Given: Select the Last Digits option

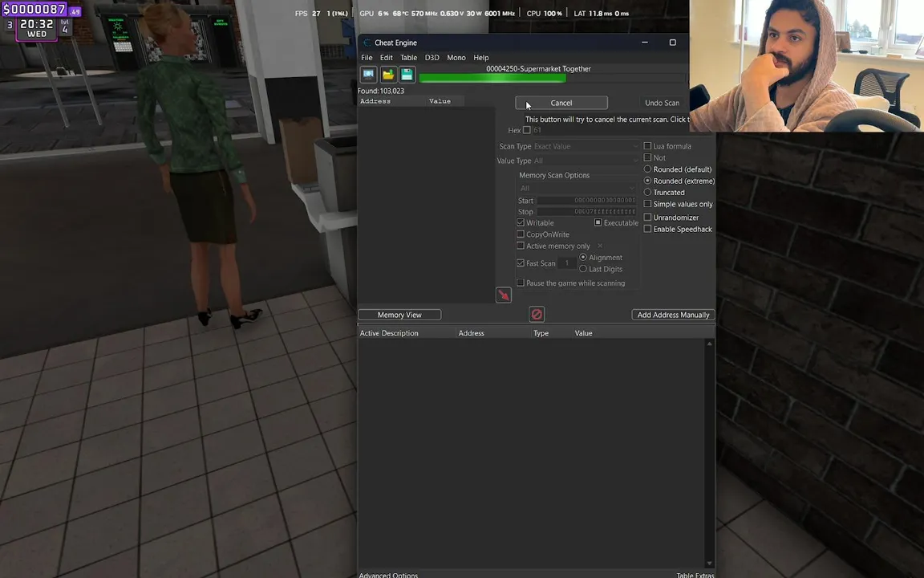Looking at the screenshot, I should pyautogui.click(x=583, y=269).
